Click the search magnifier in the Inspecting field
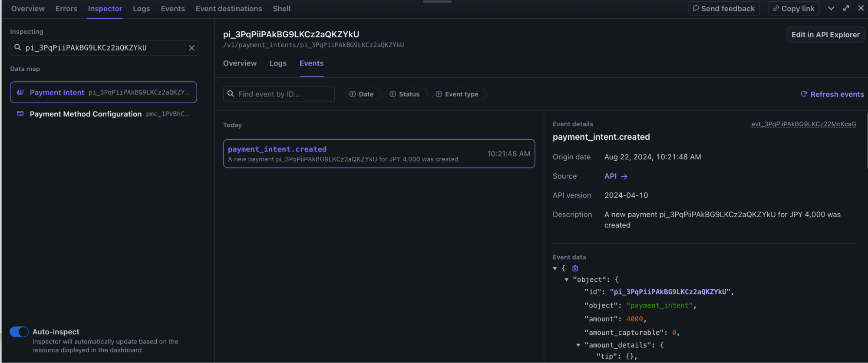This screenshot has height=363, width=868. pyautogui.click(x=17, y=47)
